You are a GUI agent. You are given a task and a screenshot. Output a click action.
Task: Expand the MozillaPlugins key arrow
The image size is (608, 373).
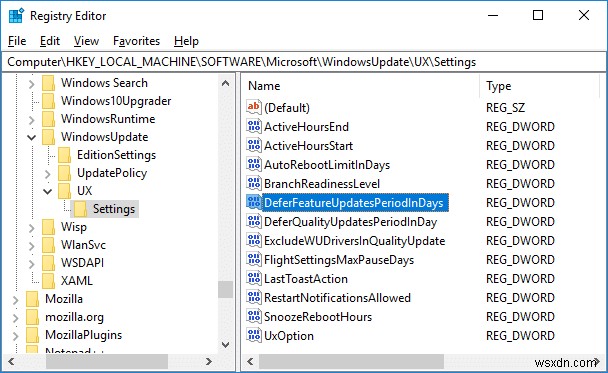pos(16,336)
